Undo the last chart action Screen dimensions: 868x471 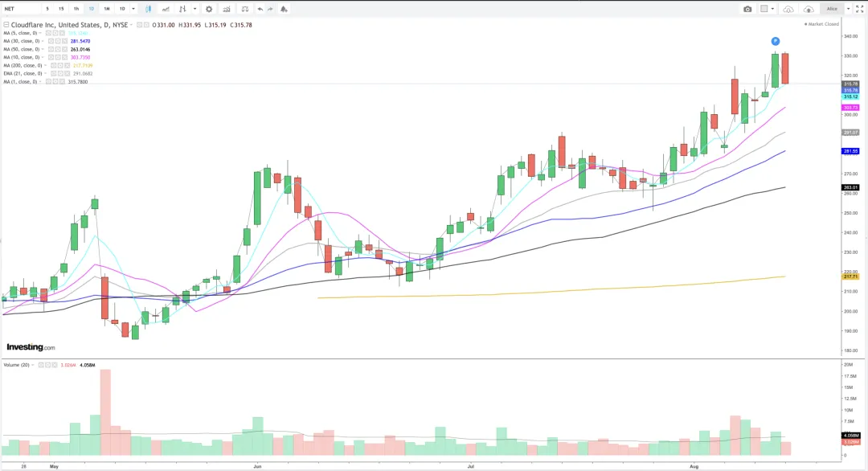pyautogui.click(x=260, y=9)
